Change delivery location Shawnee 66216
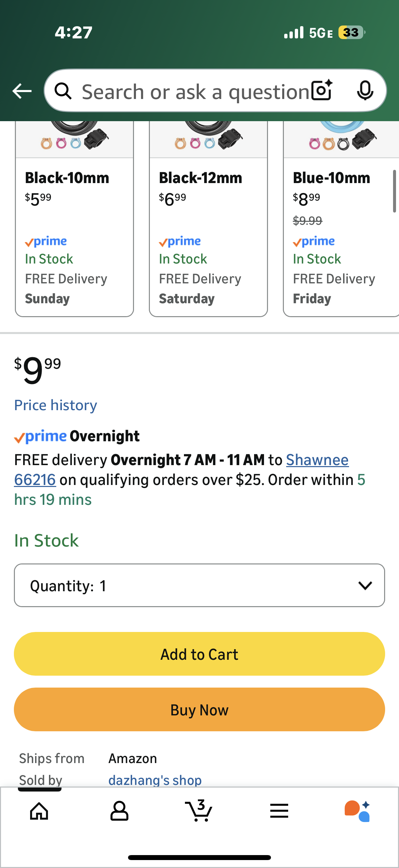 (x=317, y=460)
